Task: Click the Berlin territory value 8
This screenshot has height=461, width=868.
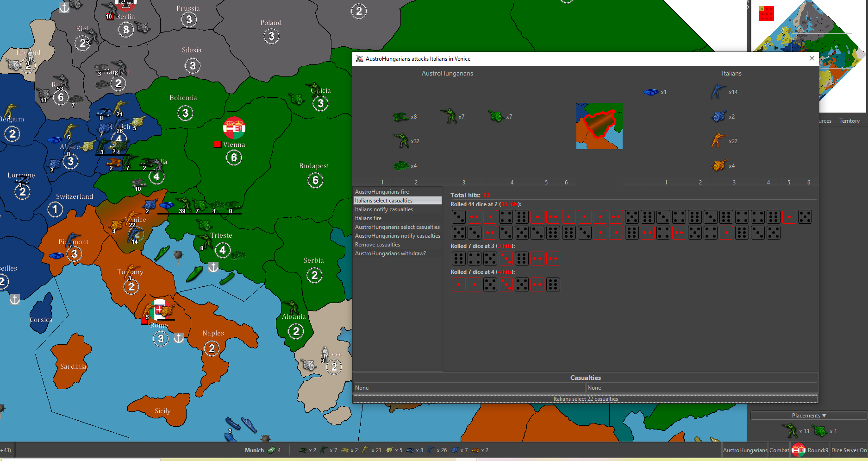Action: coord(126,30)
